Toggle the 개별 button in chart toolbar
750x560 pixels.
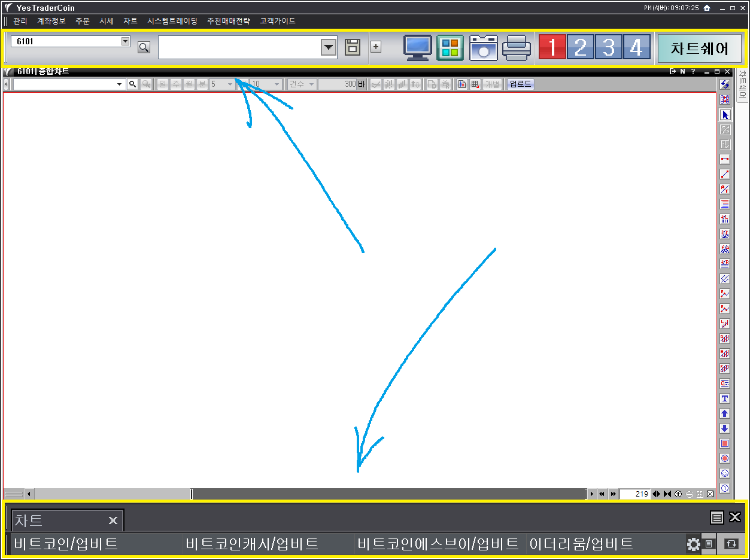click(x=492, y=84)
